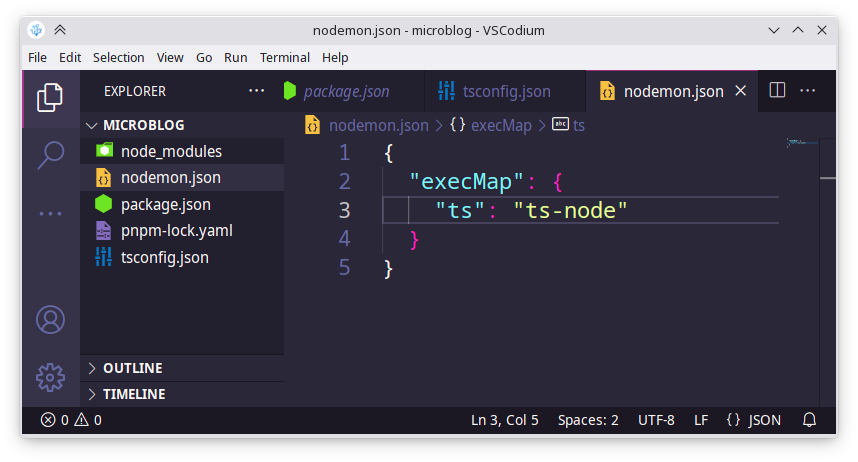858x462 pixels.
Task: Click execMap in the breadcrumb
Action: 501,125
